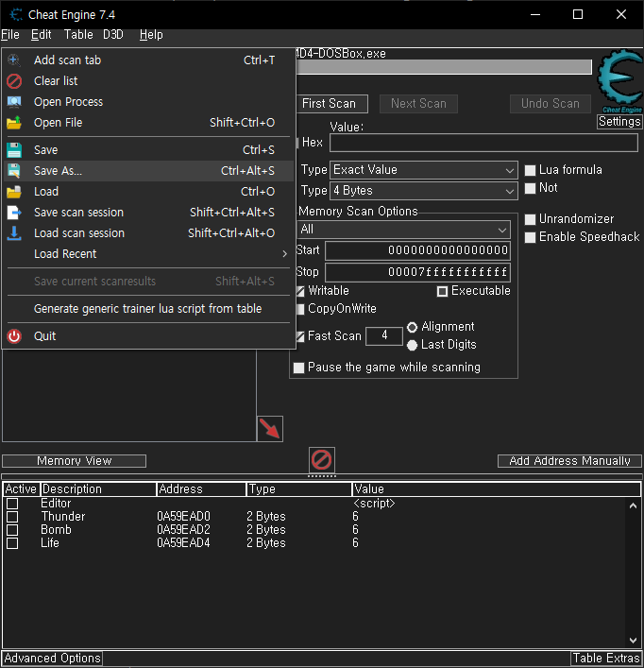Activate the Editor script checkbox
Viewport: 644px width, 668px height.
[12, 504]
